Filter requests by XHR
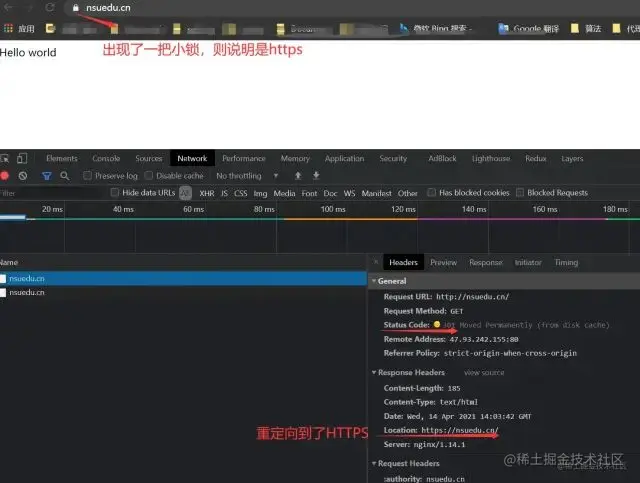This screenshot has width=640, height=483. point(207,193)
